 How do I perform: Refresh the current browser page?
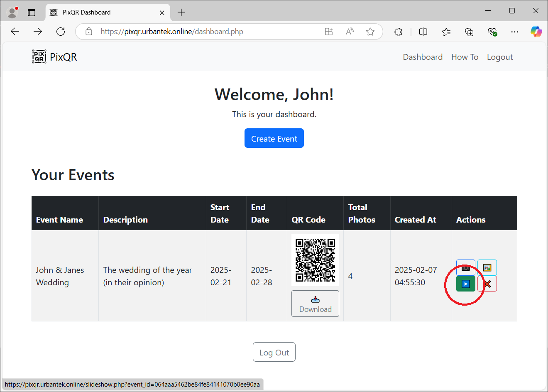pos(61,32)
